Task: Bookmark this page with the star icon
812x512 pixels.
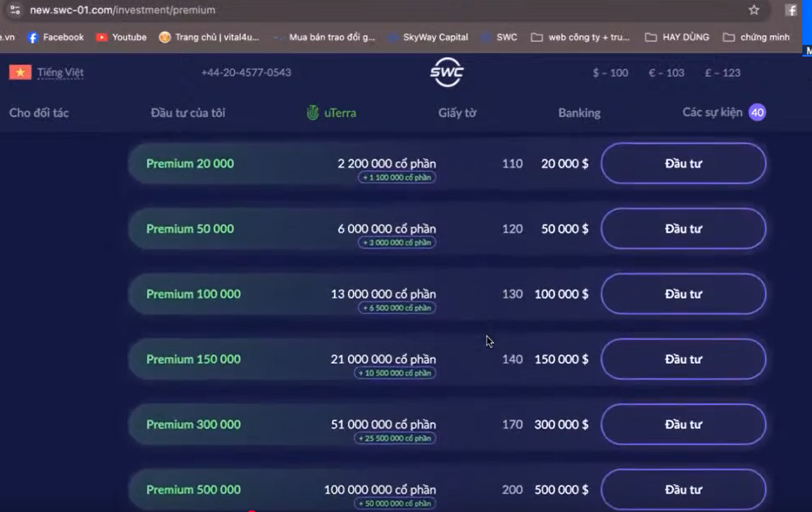Action: click(x=754, y=10)
